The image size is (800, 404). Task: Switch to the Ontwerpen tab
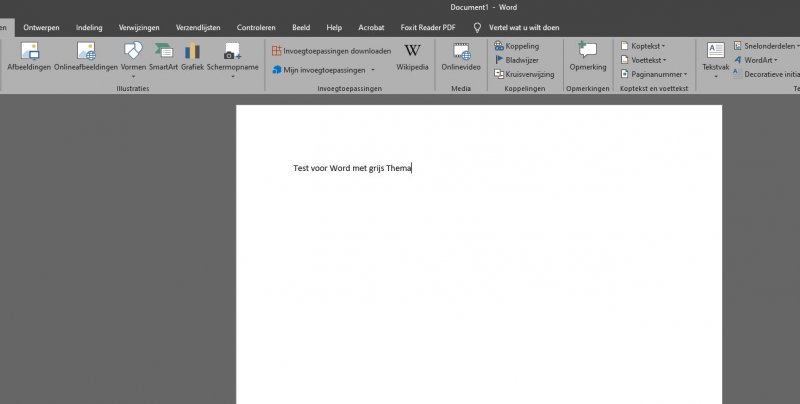43,27
